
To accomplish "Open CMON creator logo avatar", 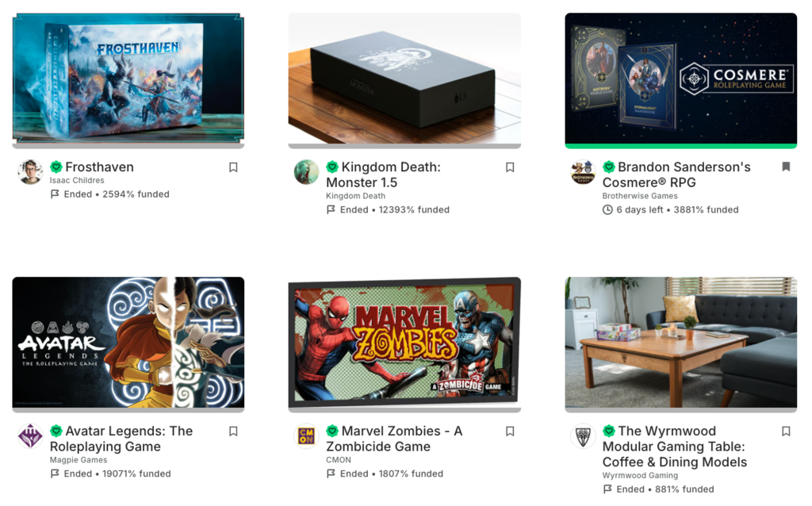I will click(307, 436).
